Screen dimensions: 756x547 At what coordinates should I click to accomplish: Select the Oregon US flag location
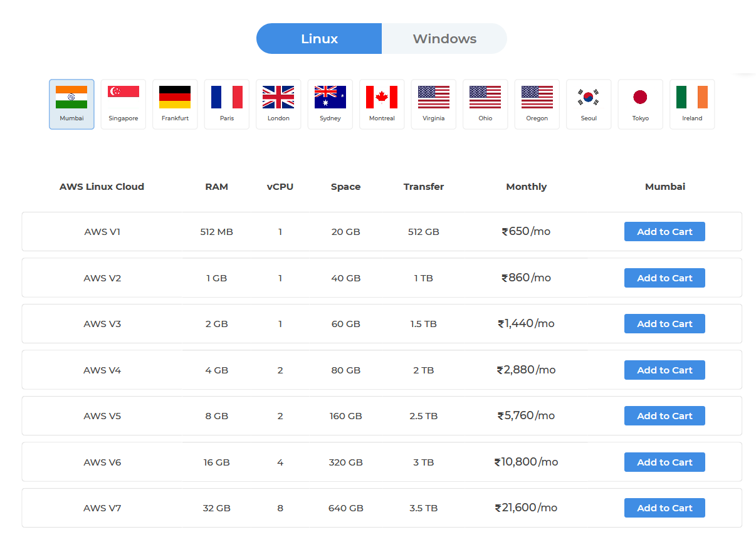537,104
